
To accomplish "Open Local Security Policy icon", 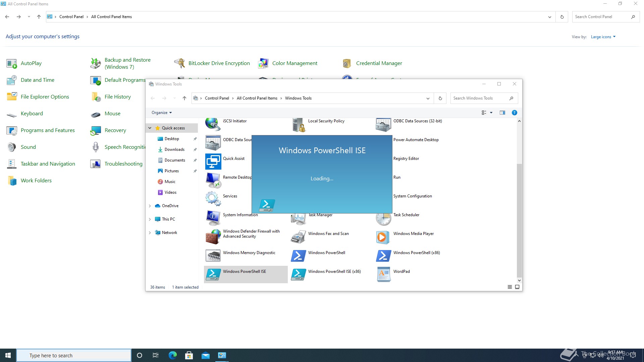I will pos(298,125).
